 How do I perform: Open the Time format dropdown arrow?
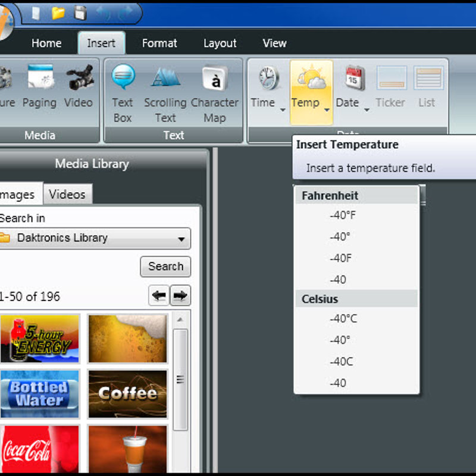282,109
